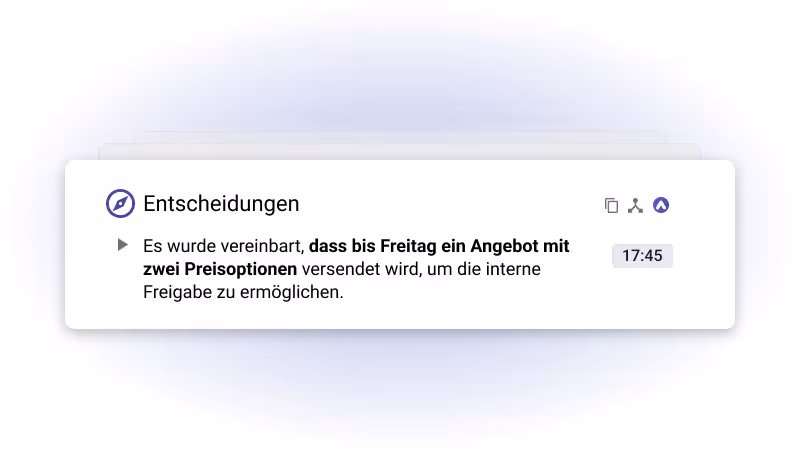This screenshot has width=800, height=450.
Task: Click the bold words 'zwei Preisoptionen'
Action: click(x=220, y=269)
